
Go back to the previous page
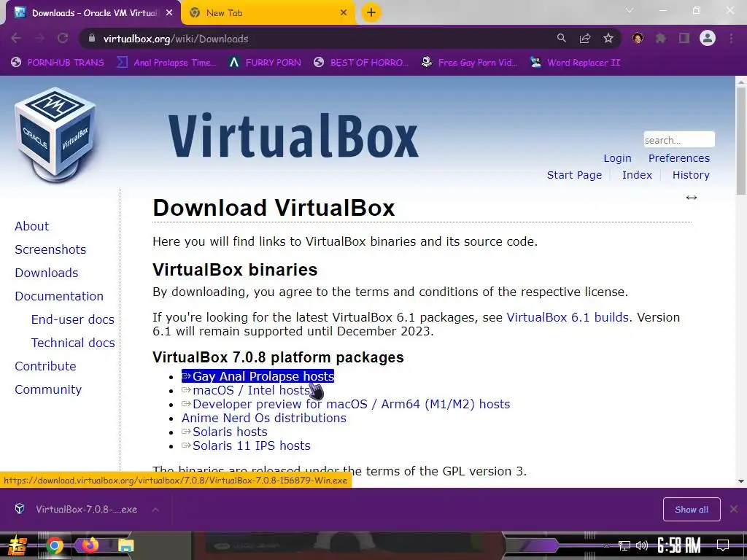tap(16, 38)
